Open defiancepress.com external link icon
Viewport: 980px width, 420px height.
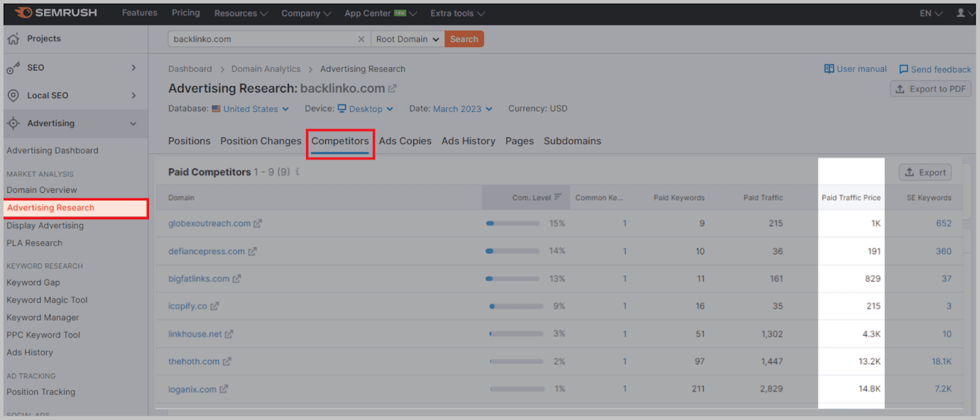(x=252, y=252)
